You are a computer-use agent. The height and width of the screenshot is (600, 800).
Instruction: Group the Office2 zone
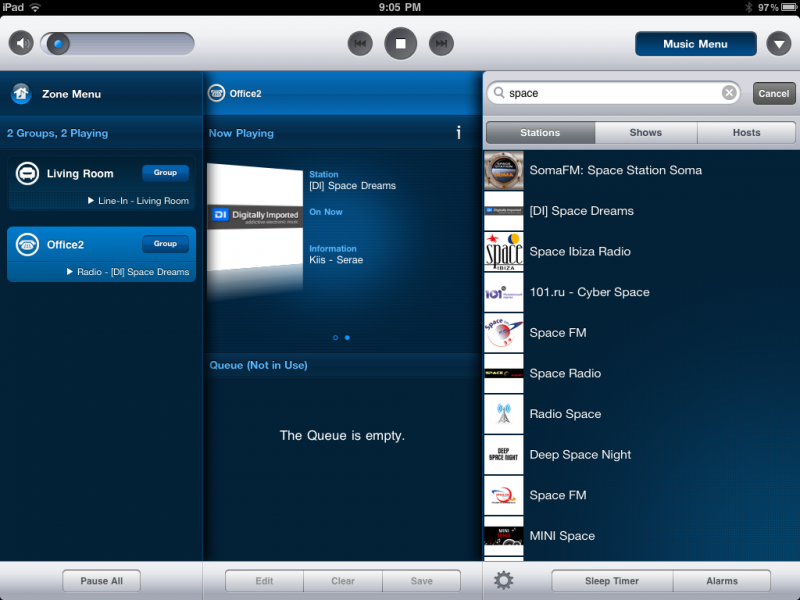point(165,244)
